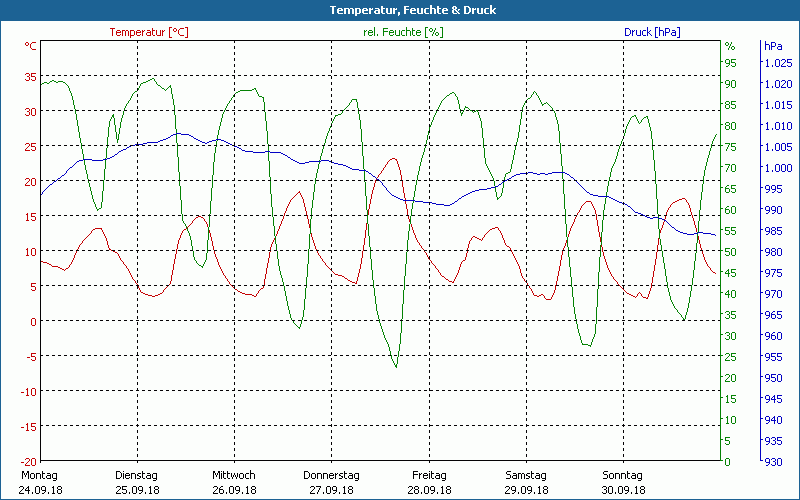The image size is (800, 500).
Task: Click the blue pressure axis value '930'
Action: (x=773, y=462)
